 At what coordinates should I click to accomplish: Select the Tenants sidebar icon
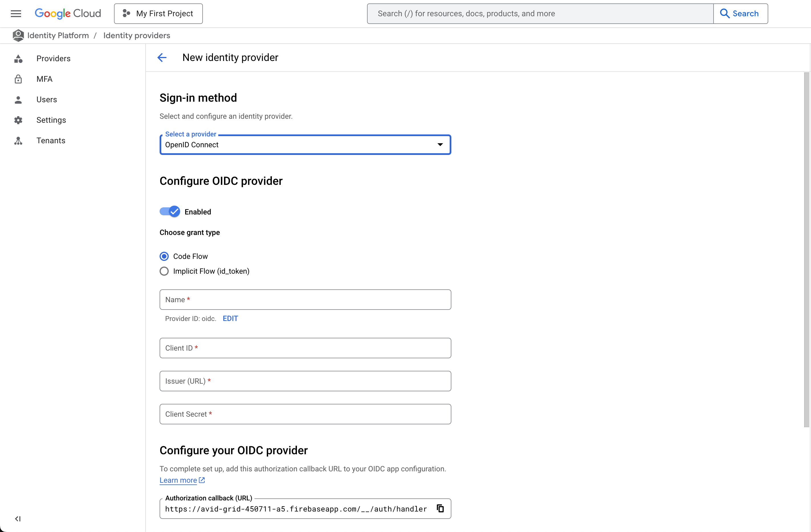click(x=19, y=140)
